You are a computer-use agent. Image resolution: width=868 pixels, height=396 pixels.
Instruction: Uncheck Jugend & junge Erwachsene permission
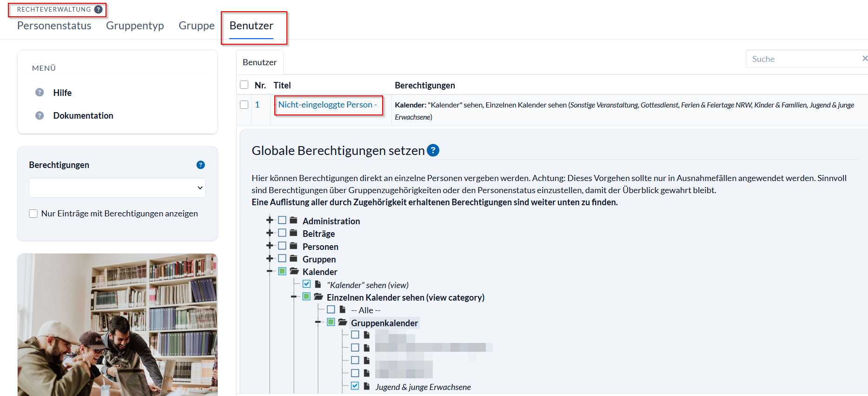click(x=355, y=386)
